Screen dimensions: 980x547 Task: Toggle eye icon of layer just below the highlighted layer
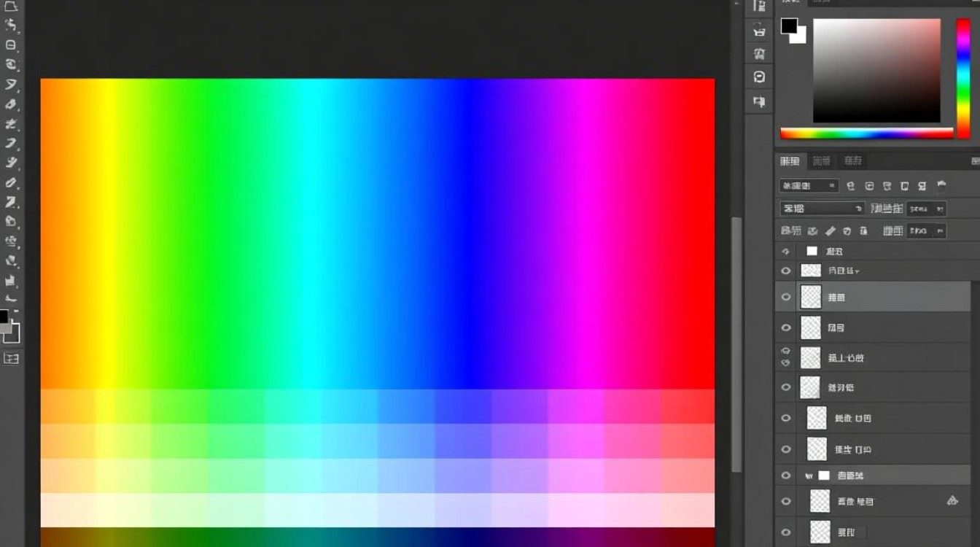(x=786, y=327)
